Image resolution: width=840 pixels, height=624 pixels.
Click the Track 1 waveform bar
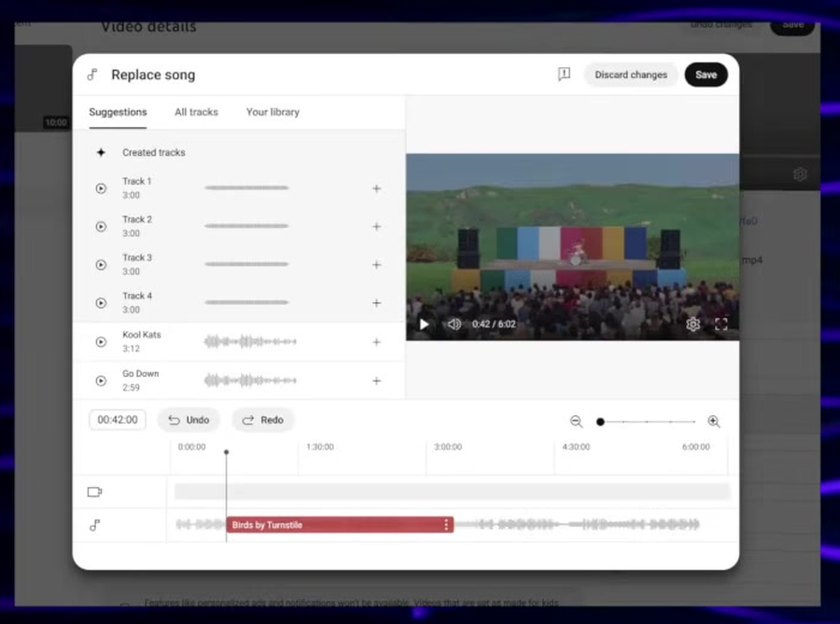[x=246, y=187]
